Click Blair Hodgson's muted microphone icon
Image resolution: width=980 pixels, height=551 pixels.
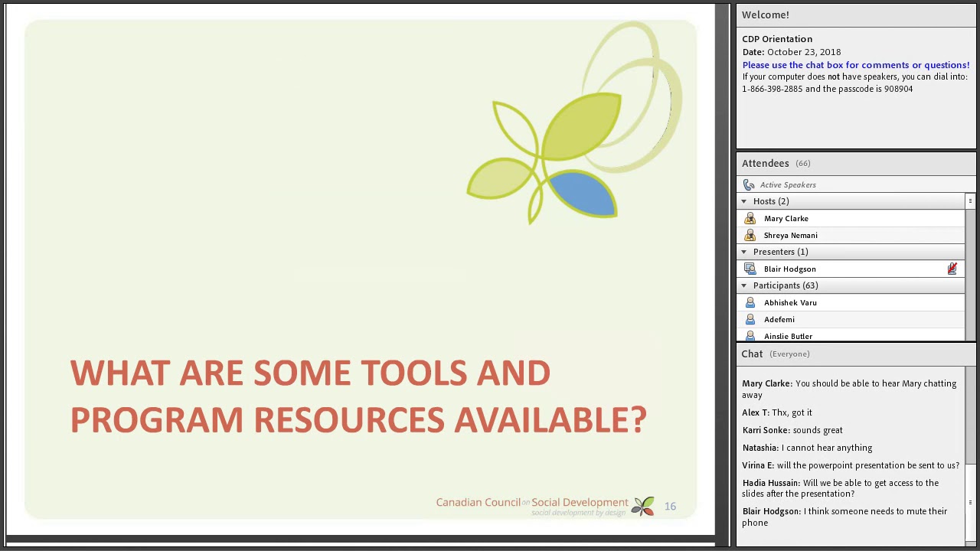952,269
